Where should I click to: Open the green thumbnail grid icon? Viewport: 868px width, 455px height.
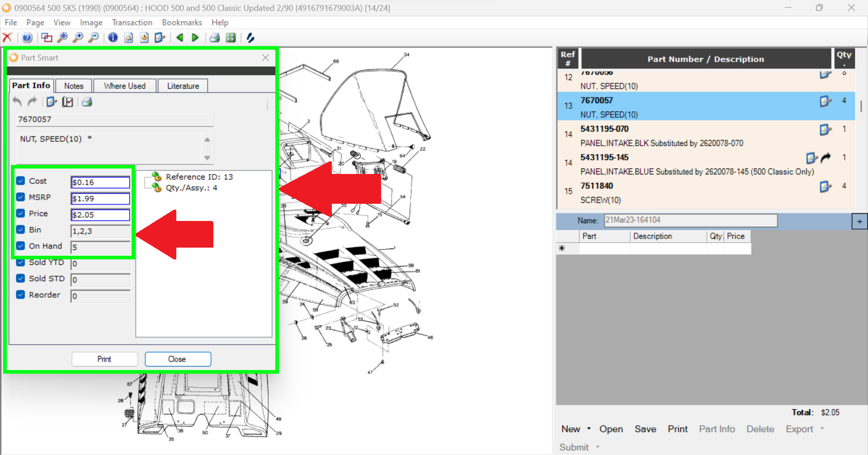click(231, 38)
